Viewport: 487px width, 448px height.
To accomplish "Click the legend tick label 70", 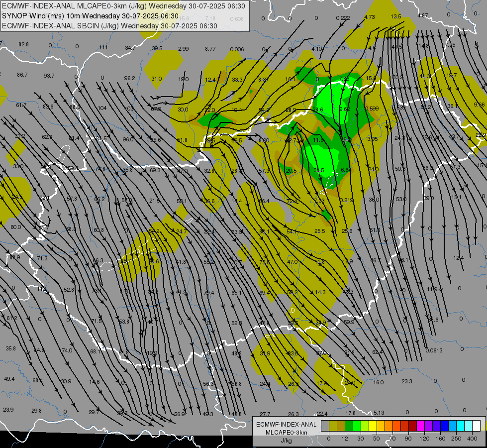I will point(392,439).
